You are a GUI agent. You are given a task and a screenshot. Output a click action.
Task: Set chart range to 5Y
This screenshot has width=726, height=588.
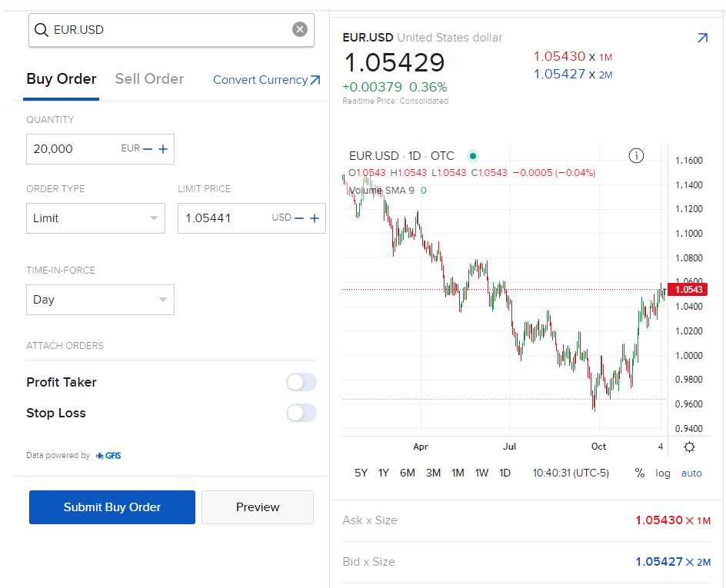361,473
